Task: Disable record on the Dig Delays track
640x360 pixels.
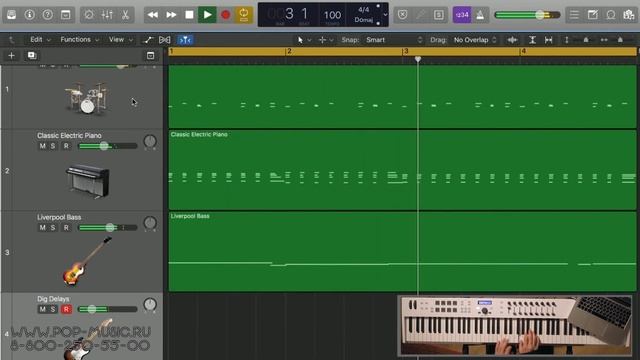Action: click(x=66, y=309)
